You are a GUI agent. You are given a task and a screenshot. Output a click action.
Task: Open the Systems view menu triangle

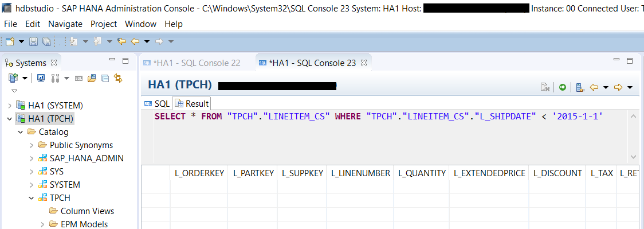click(15, 91)
